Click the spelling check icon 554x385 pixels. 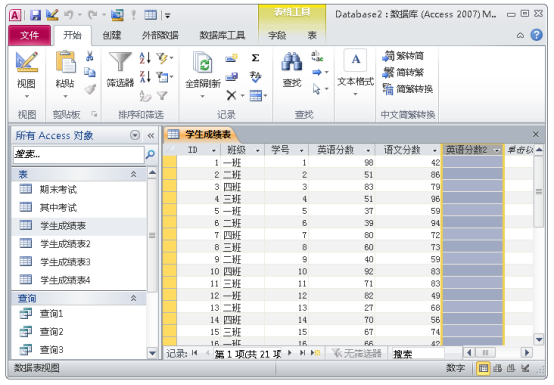(x=255, y=76)
